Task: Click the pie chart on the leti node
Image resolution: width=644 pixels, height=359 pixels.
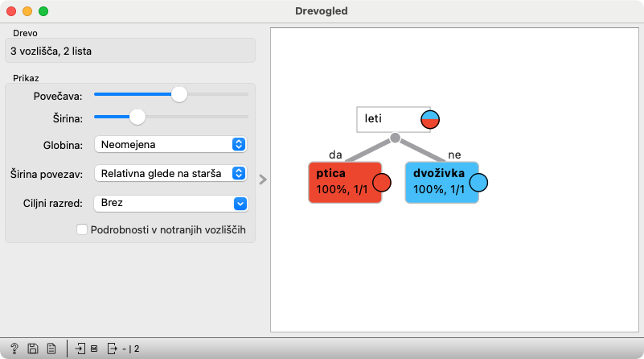Action: [430, 120]
